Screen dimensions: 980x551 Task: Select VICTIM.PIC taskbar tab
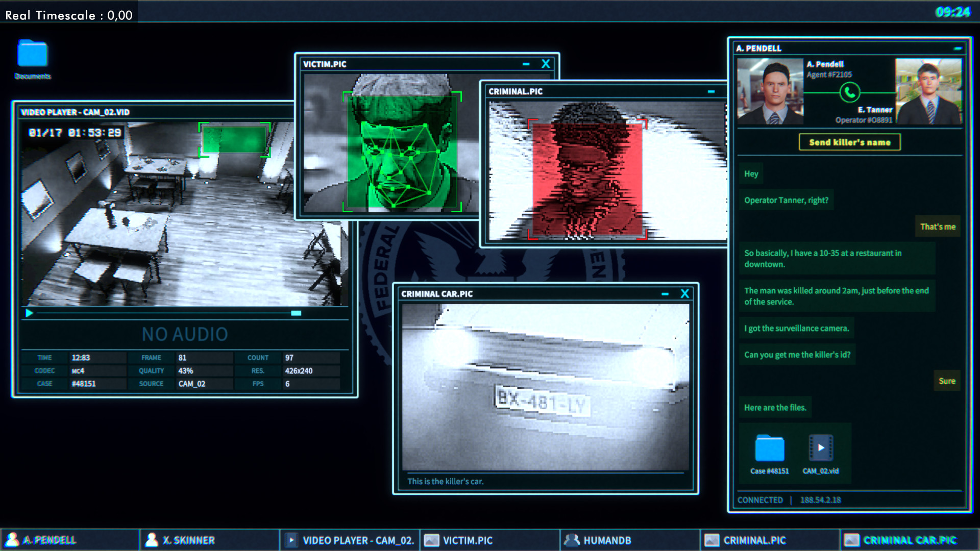pyautogui.click(x=490, y=540)
